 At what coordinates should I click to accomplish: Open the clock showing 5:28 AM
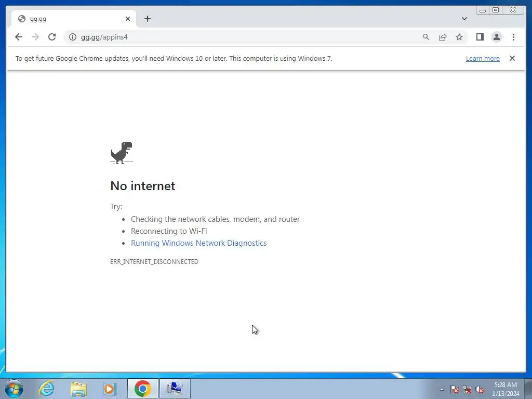506,389
